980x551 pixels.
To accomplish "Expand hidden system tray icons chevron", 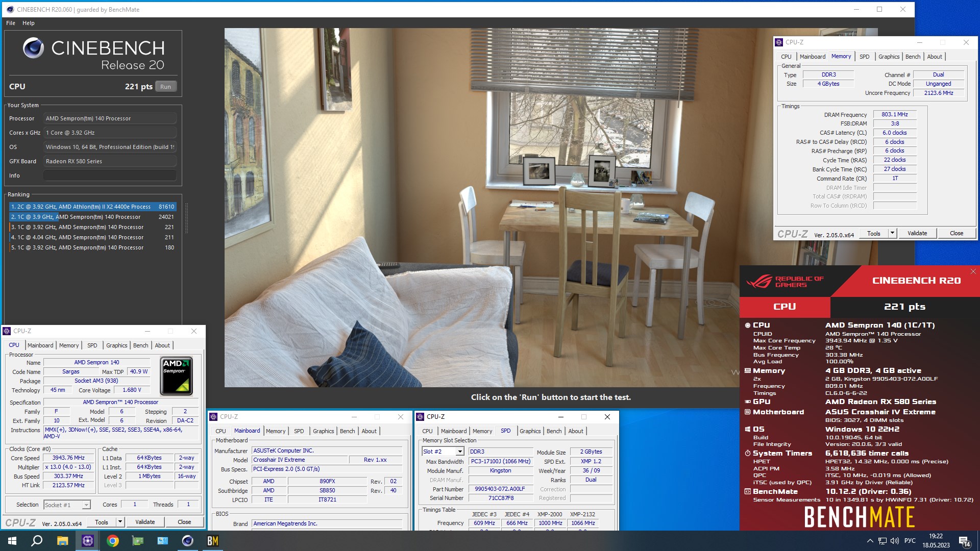I will click(x=870, y=541).
